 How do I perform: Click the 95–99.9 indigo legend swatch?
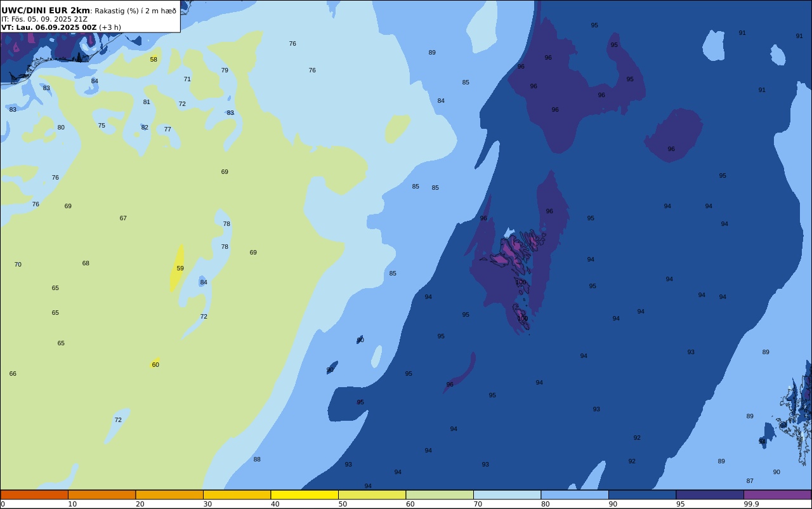pyautogui.click(x=710, y=494)
